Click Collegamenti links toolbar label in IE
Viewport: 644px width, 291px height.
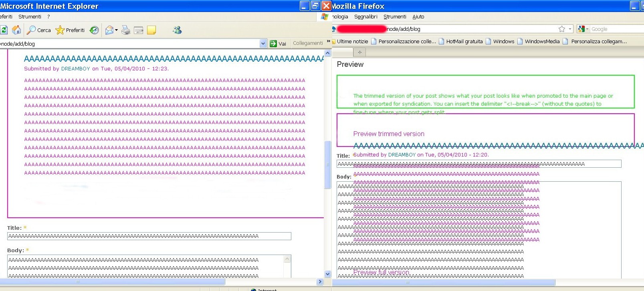tap(308, 43)
